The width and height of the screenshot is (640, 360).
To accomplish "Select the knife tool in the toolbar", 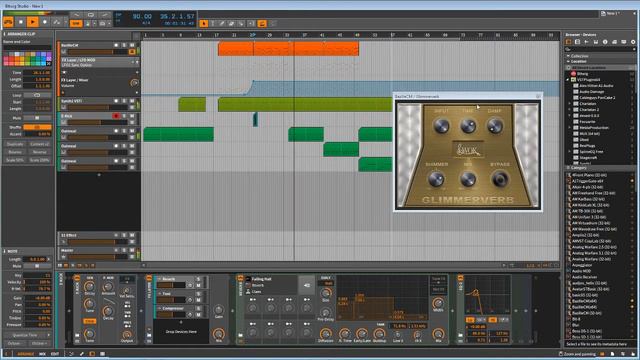I will click(x=241, y=24).
